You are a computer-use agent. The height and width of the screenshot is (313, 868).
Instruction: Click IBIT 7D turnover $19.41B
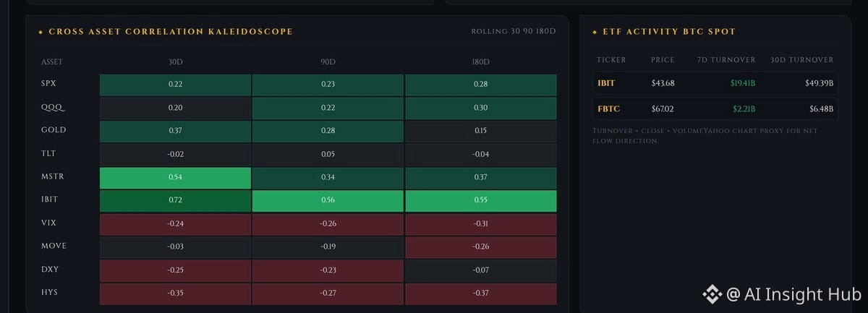pyautogui.click(x=741, y=83)
